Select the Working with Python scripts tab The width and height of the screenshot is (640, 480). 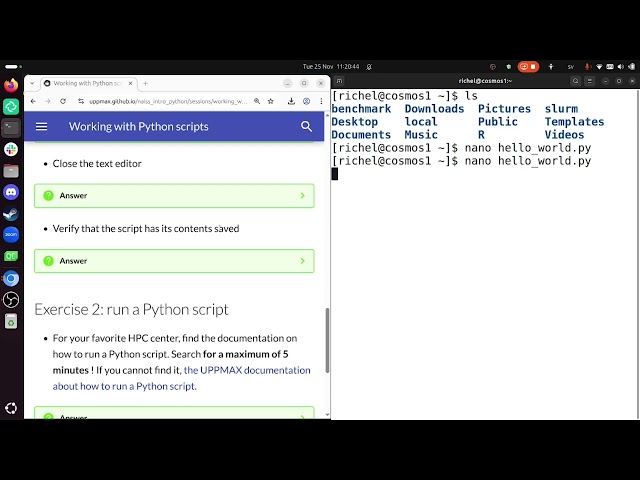89,83
